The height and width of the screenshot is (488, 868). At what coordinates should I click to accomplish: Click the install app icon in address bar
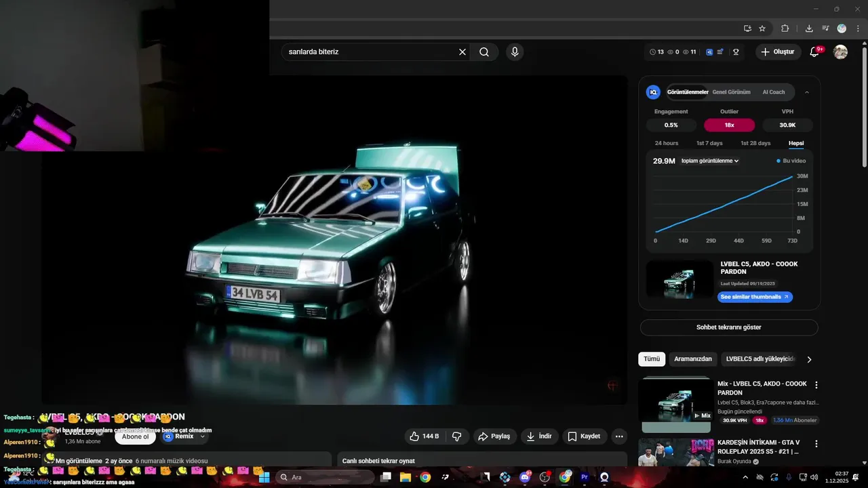point(747,28)
